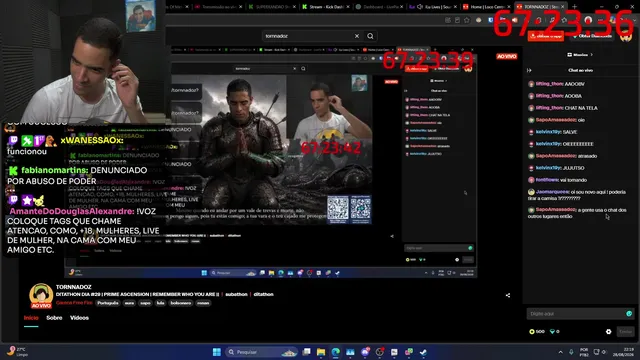Click the share icon beside the stream title
Viewport: 640px width, 360px height.
coord(508,295)
